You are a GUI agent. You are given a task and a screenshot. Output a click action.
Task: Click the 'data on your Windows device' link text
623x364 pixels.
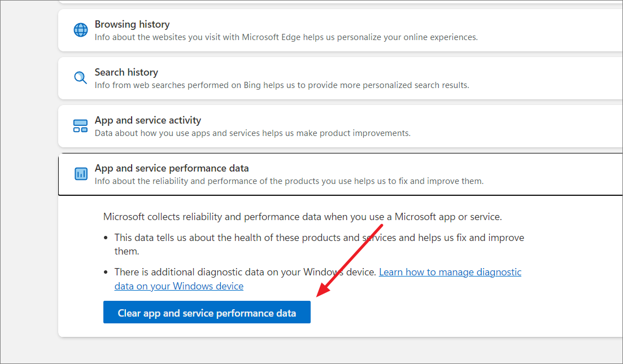pos(178,286)
